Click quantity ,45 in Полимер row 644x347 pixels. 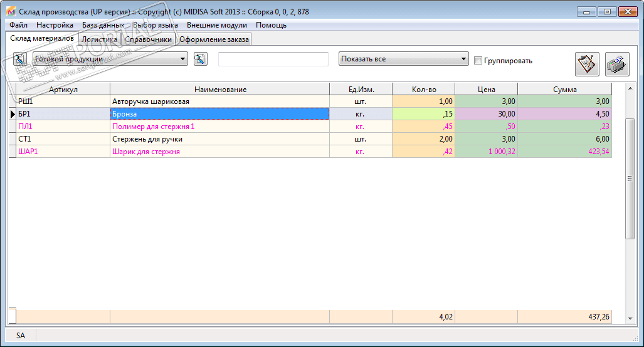click(424, 127)
